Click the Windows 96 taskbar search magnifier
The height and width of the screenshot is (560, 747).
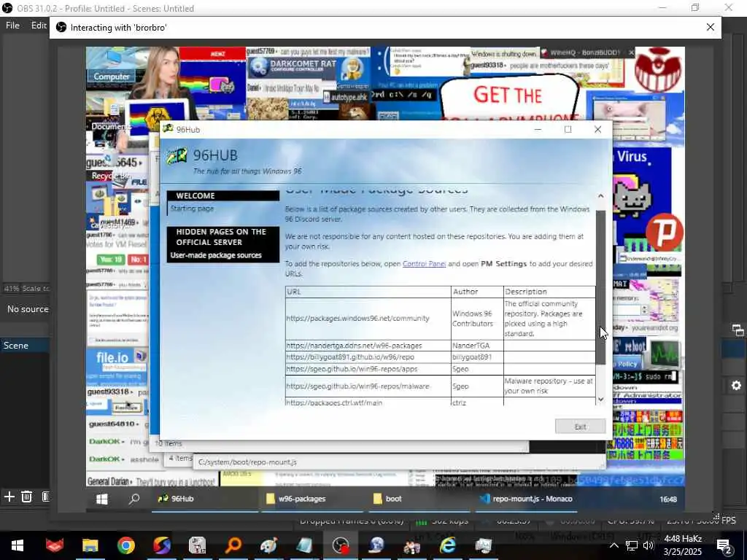134,499
